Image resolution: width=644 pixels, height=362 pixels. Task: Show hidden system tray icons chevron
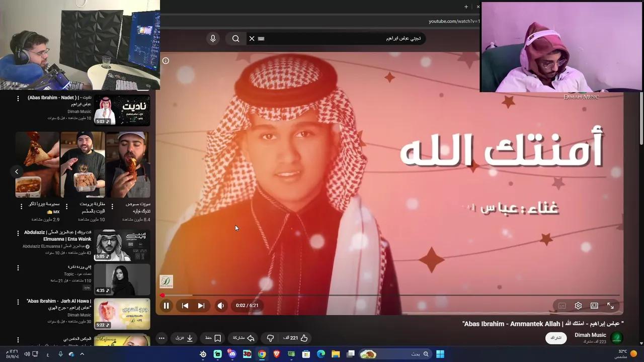coord(82,354)
